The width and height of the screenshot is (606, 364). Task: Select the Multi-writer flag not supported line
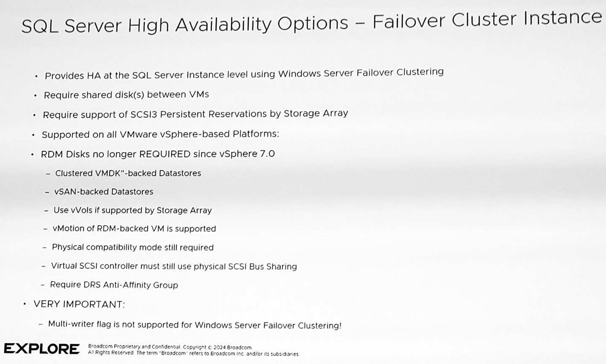194,325
